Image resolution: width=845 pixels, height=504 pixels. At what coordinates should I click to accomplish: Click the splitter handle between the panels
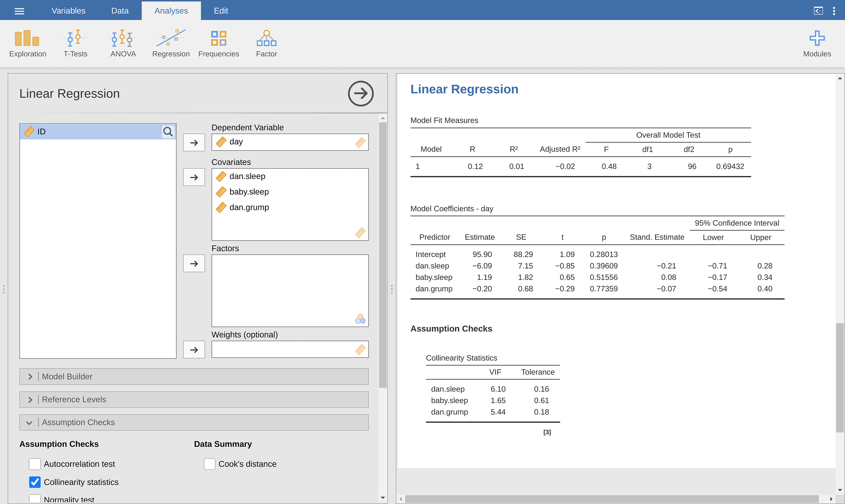[392, 289]
